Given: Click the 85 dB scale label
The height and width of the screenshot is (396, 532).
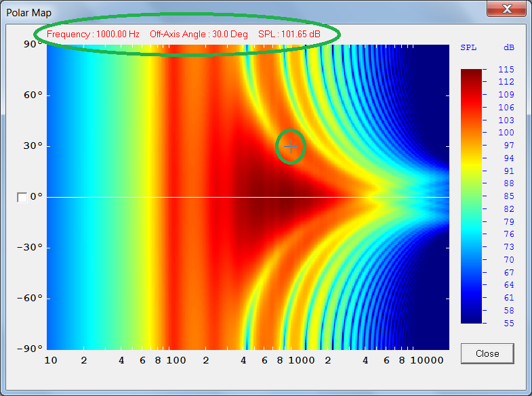Looking at the screenshot, I should click(x=508, y=196).
